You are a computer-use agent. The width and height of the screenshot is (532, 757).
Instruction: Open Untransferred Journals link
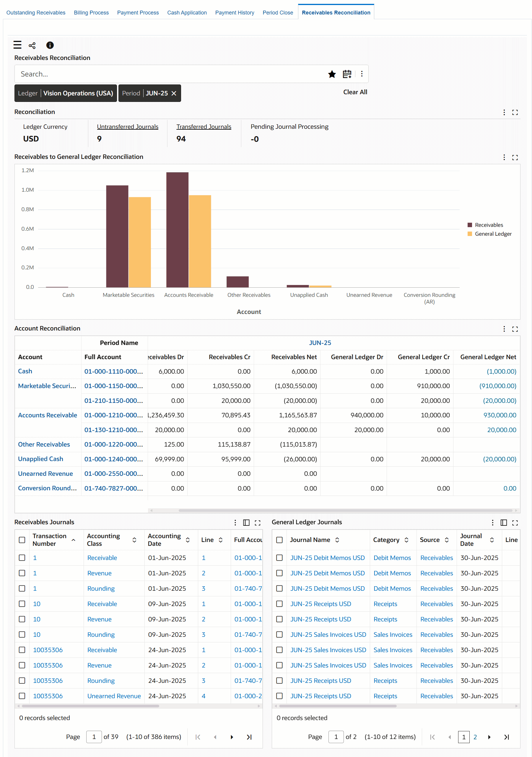click(128, 127)
